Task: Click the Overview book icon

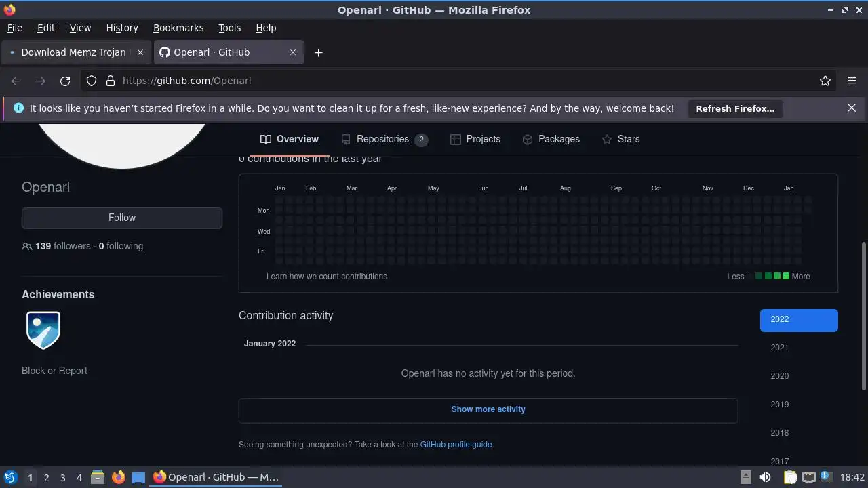Action: point(266,139)
